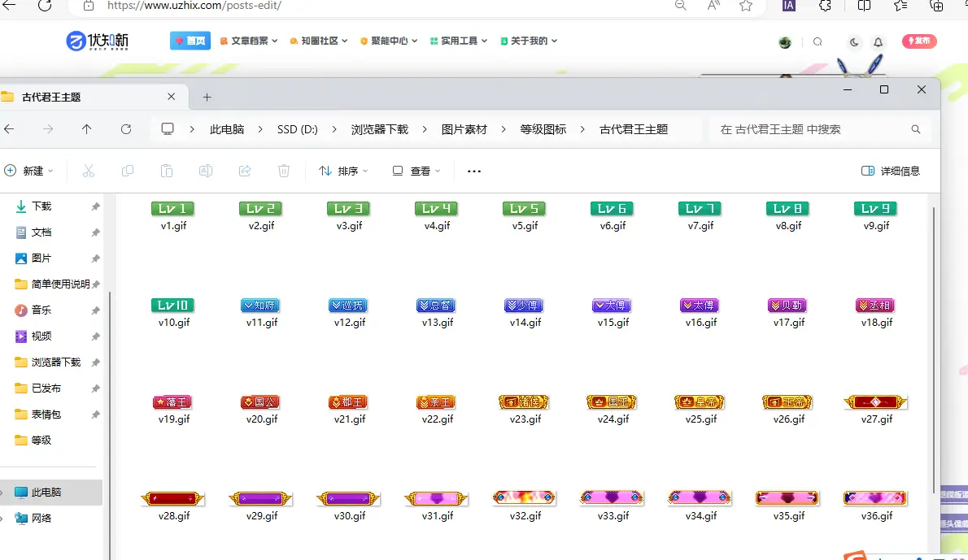Click the Copy icon in Explorer toolbar
Viewport: 968px width, 560px height.
[127, 171]
